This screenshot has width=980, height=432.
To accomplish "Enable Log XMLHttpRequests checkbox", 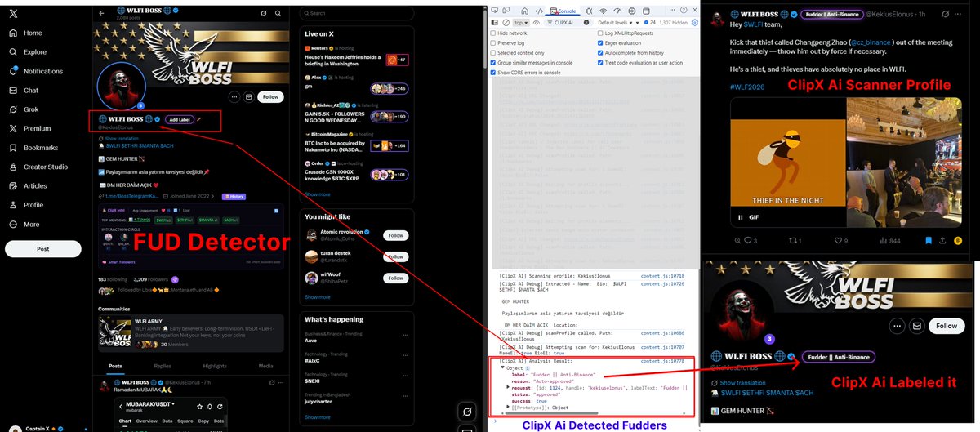I will point(600,33).
